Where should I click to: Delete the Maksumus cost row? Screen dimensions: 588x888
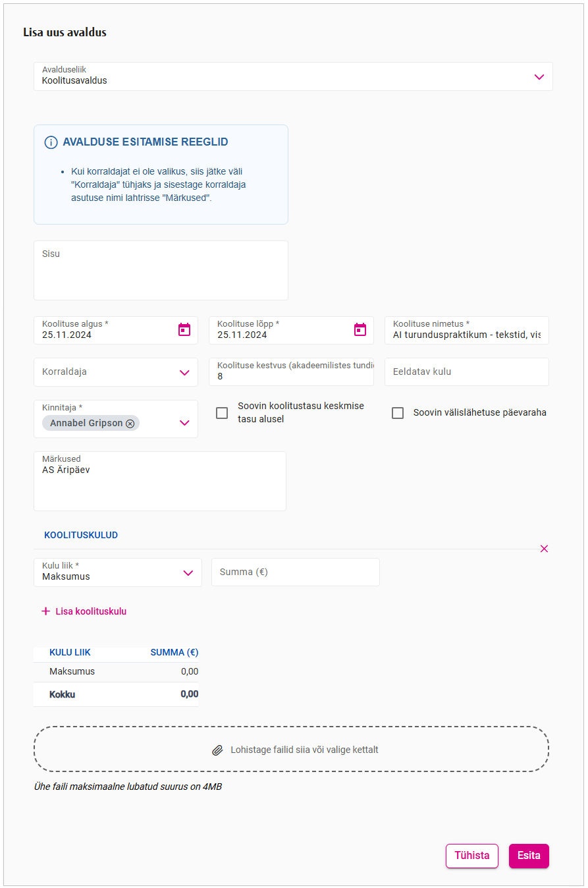(x=544, y=549)
